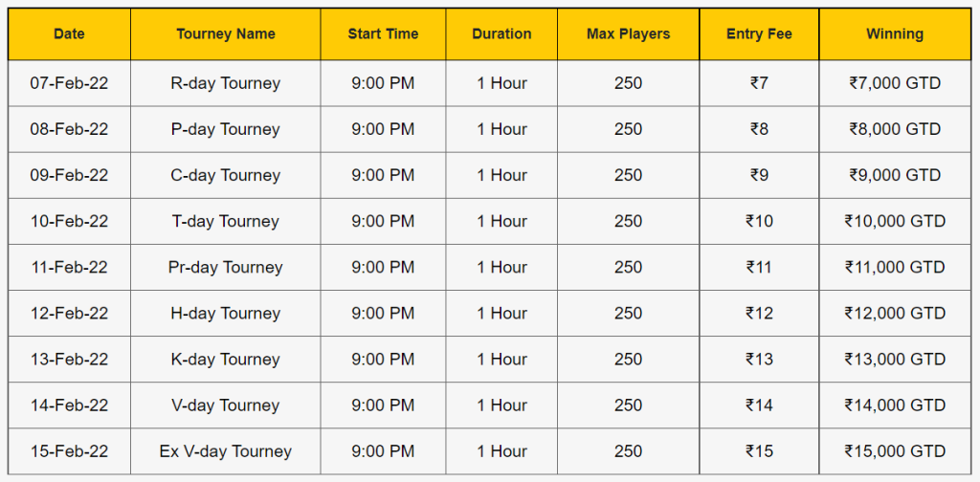This screenshot has width=980, height=482.
Task: Click the ₹10 entry fee cell
Action: [x=759, y=222]
